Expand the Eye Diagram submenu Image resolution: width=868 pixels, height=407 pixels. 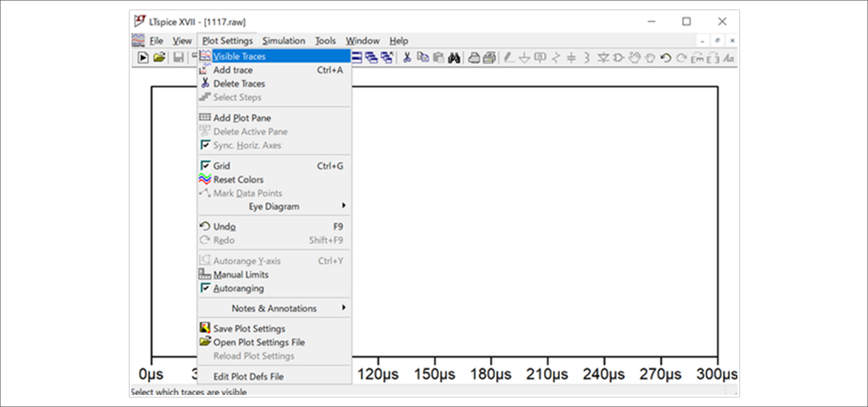[274, 206]
